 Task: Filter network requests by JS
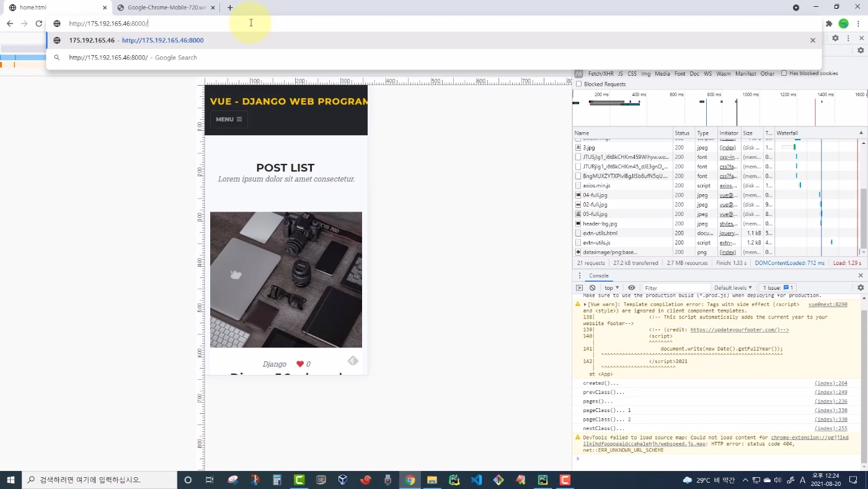click(621, 73)
